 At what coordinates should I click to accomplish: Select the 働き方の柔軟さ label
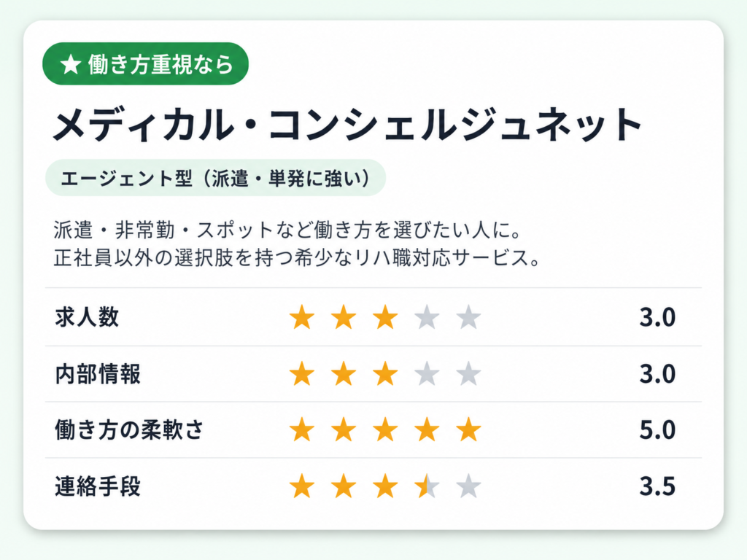(129, 429)
